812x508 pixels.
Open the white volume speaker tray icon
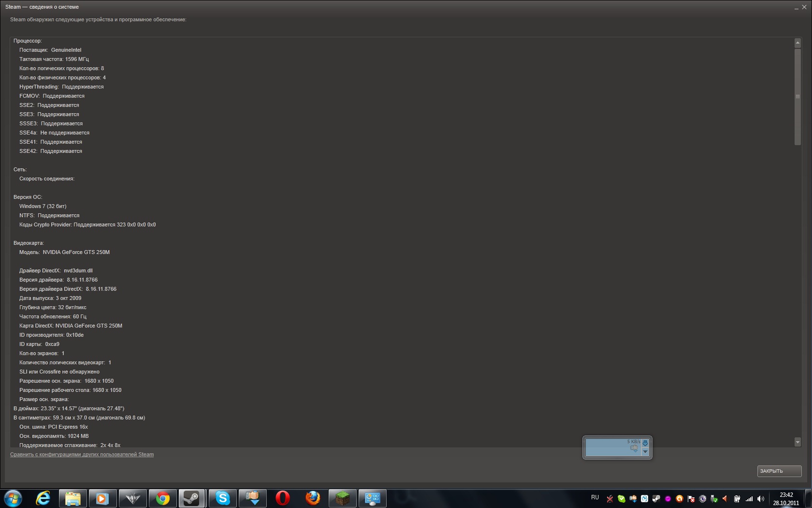761,499
